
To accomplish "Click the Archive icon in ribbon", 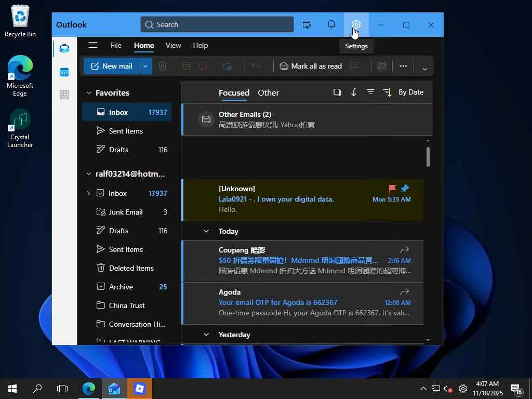I will point(187,66).
